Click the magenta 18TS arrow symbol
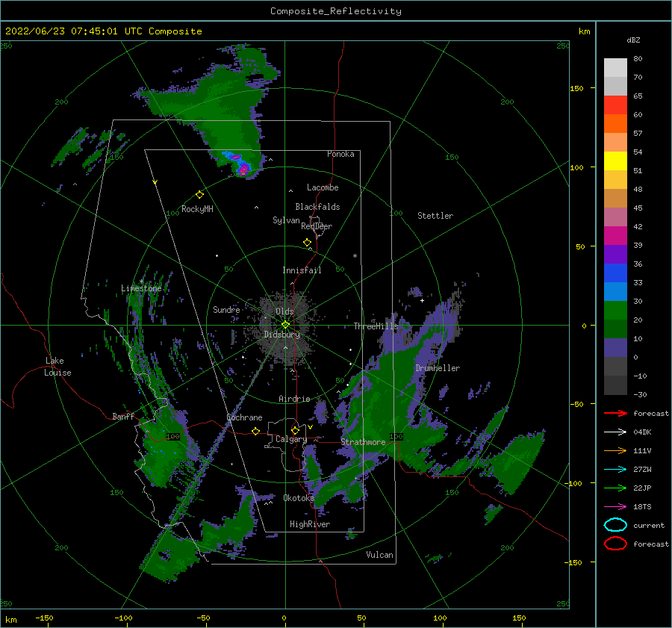 (615, 507)
